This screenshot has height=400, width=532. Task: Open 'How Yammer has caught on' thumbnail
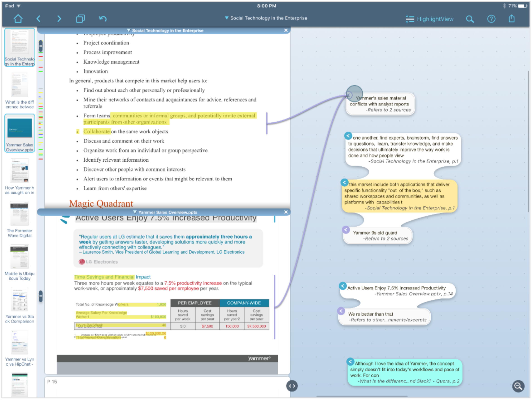tap(20, 177)
